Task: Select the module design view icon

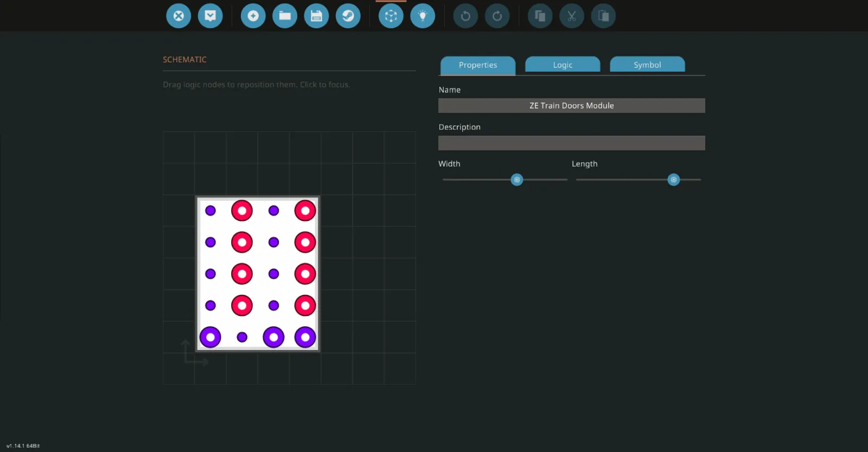Action: (391, 16)
